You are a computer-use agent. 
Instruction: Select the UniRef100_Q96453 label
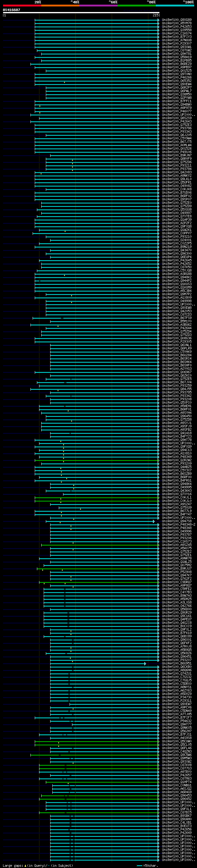177,795
